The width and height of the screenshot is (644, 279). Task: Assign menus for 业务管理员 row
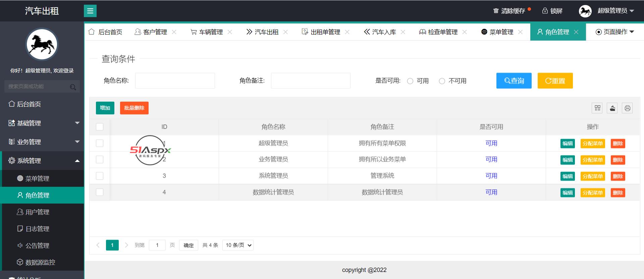point(593,160)
